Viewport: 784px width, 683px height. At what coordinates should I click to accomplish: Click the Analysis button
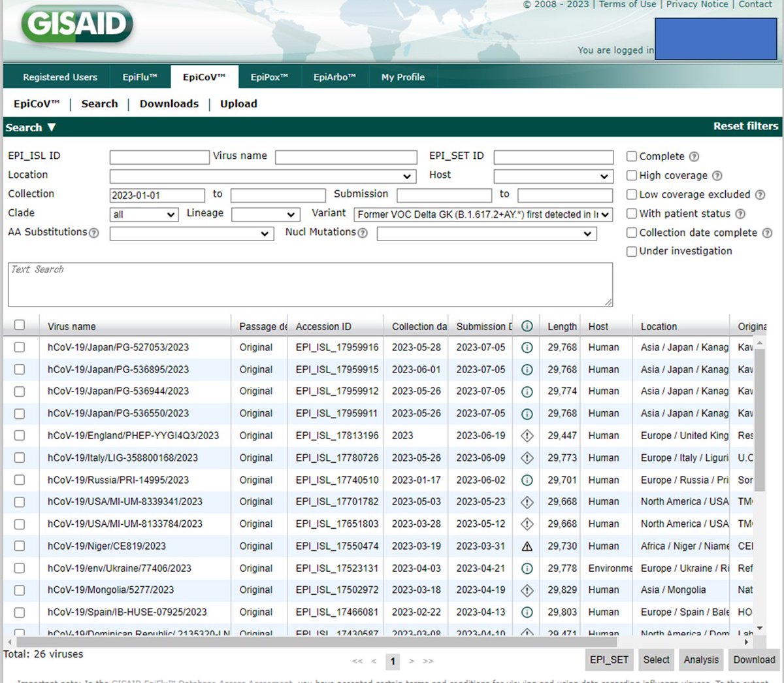coord(701,660)
